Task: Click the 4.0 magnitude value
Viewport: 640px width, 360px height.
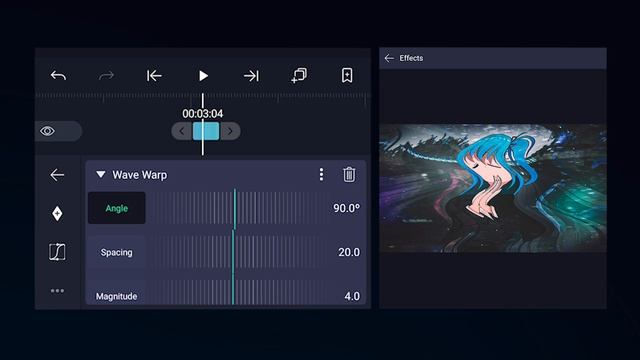Action: pos(352,296)
